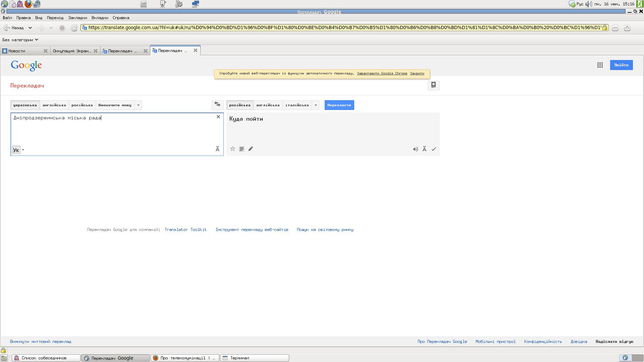Open the network computers panel icon
644x362 pixels.
pos(196,4)
